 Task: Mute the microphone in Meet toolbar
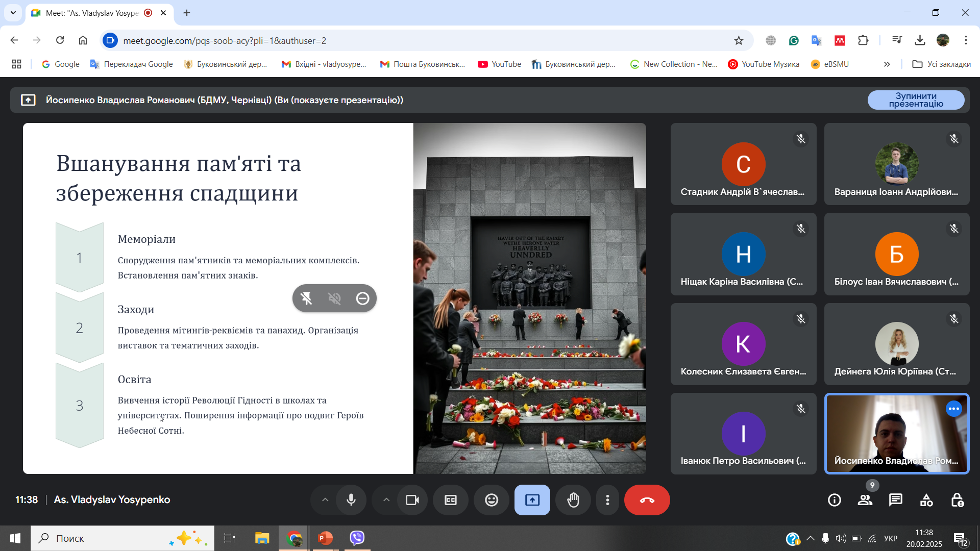[x=351, y=500]
